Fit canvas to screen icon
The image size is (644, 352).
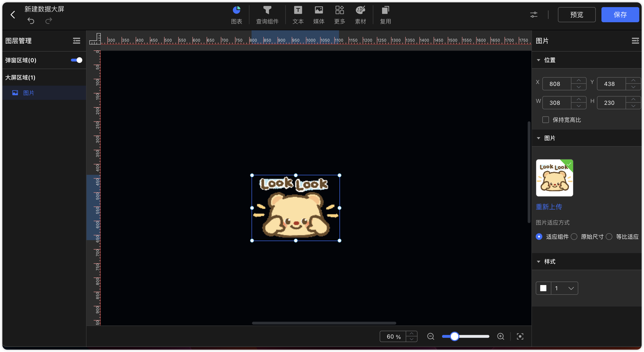(520, 336)
